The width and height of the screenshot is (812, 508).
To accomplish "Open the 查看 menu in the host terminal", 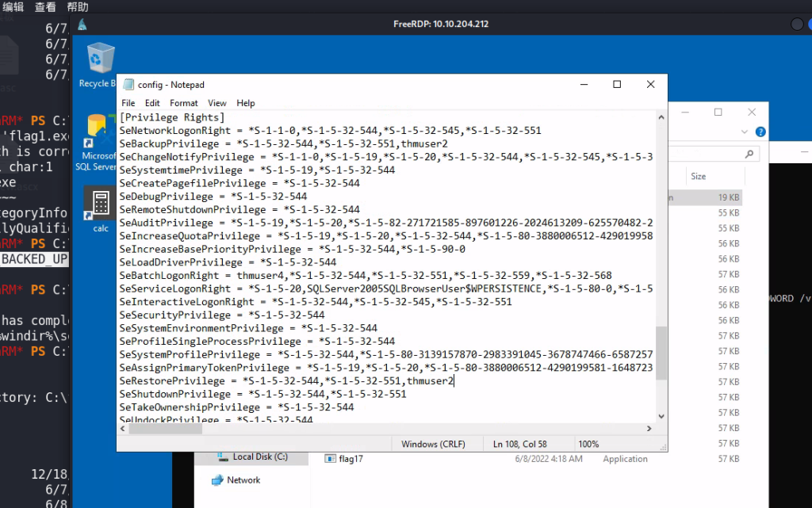I will pyautogui.click(x=45, y=6).
